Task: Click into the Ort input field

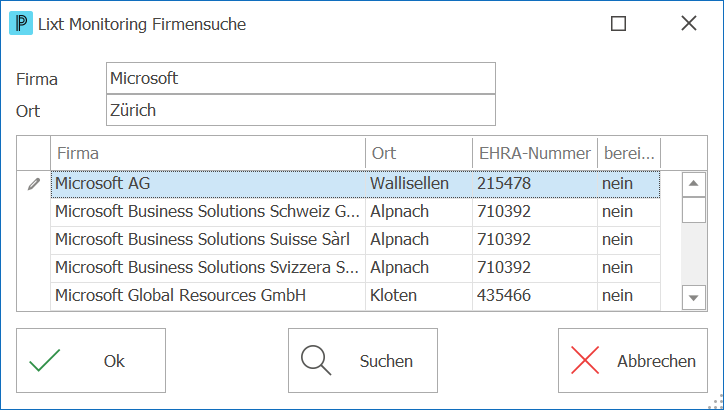Action: 301,110
